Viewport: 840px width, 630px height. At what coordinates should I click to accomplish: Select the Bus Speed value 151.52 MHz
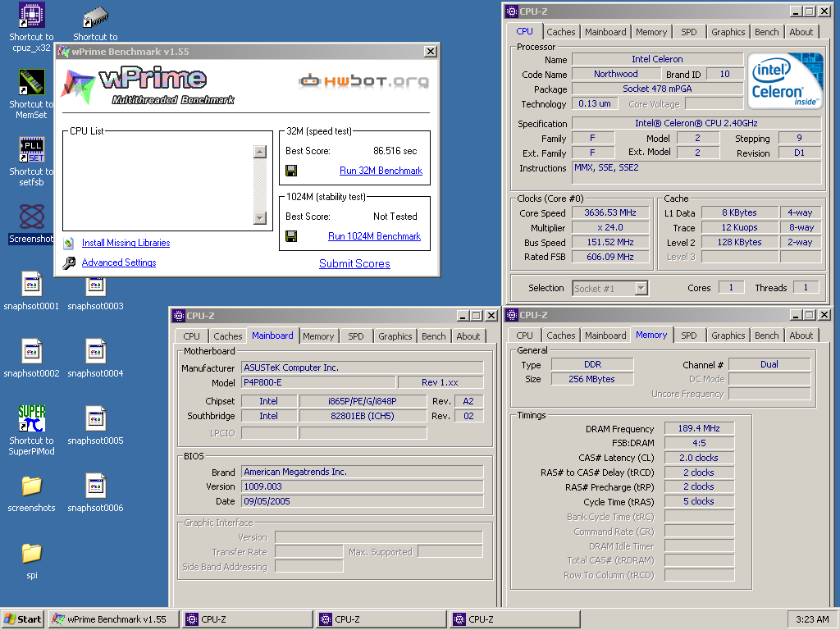(609, 242)
